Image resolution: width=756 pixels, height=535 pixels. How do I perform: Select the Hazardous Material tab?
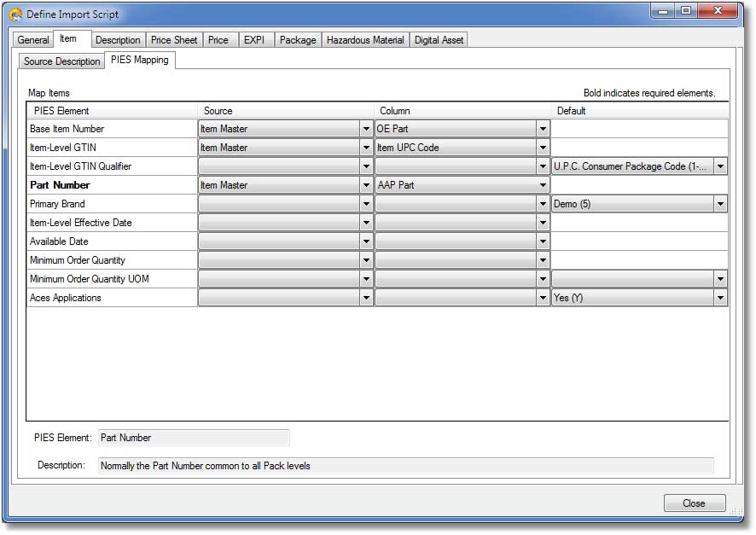[x=367, y=40]
